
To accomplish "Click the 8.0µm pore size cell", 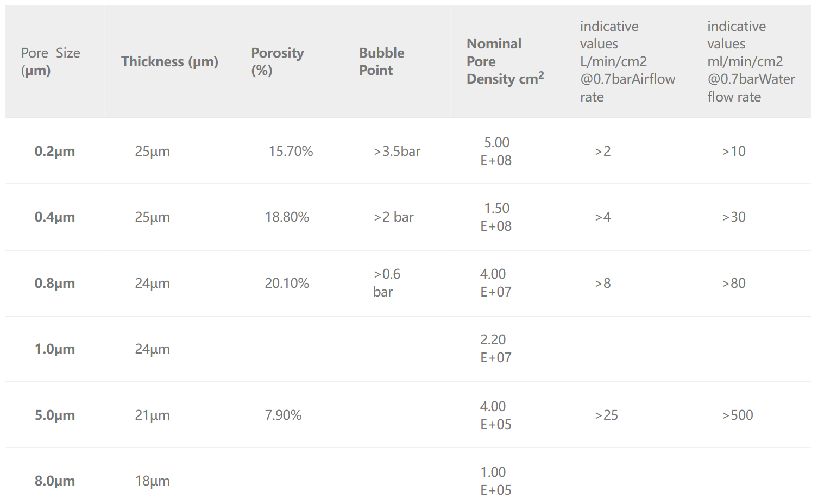I will point(55,481).
